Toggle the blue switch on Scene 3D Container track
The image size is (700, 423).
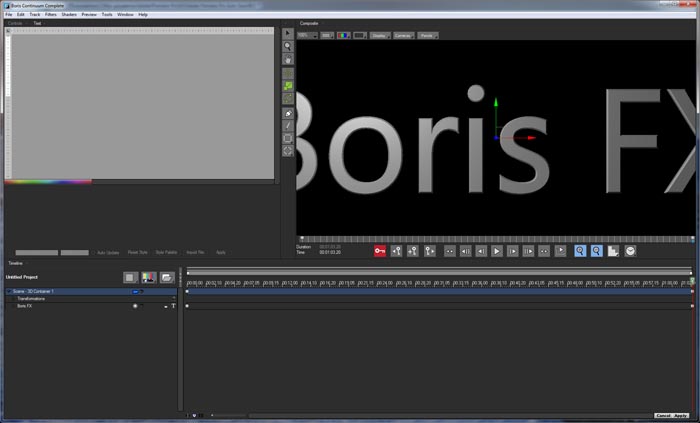[135, 292]
